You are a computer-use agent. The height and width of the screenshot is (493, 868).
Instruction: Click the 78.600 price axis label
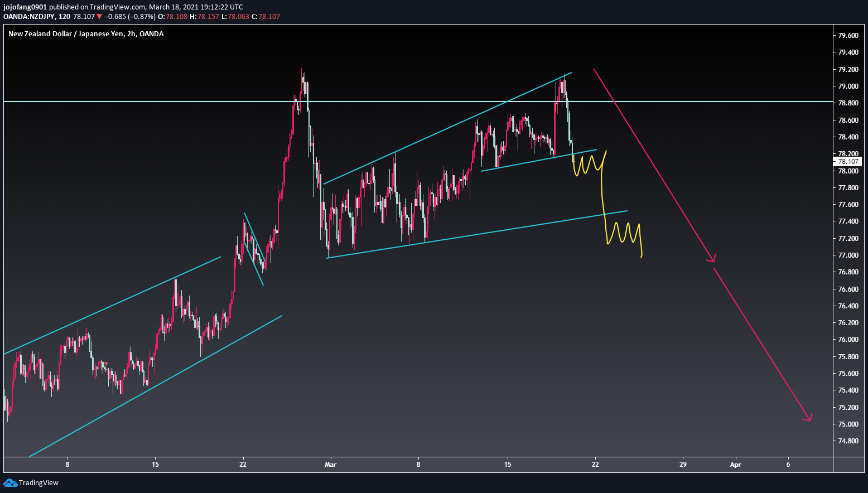[848, 120]
